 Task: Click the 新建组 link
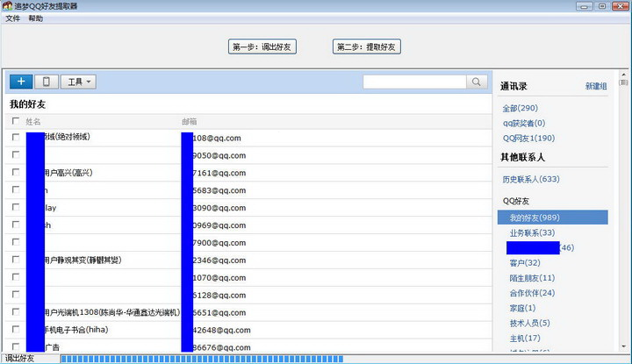click(596, 86)
